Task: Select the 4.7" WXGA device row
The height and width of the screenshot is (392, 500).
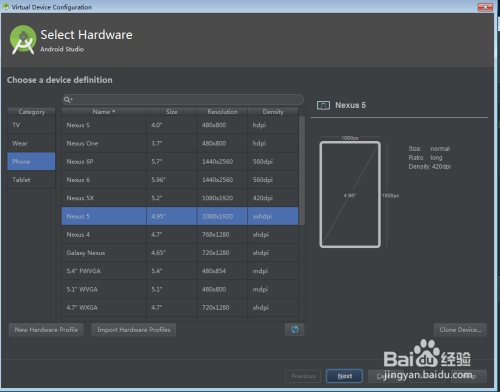Action: pos(180,307)
